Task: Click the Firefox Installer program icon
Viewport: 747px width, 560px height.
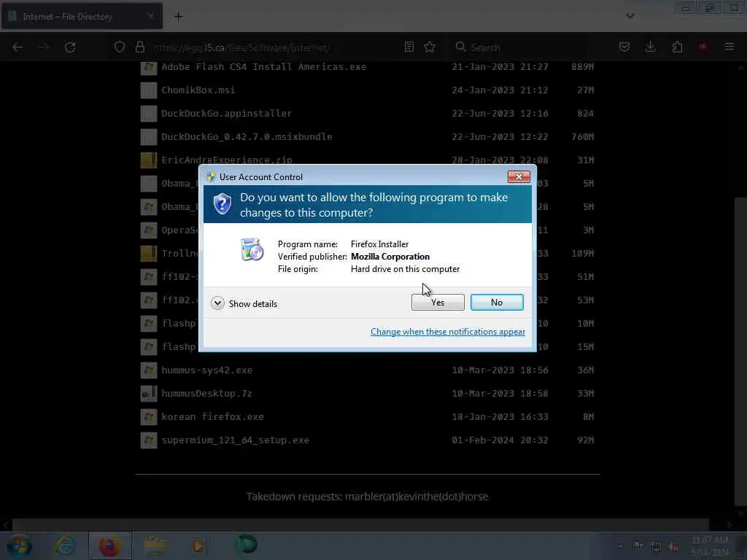Action: [x=252, y=249]
